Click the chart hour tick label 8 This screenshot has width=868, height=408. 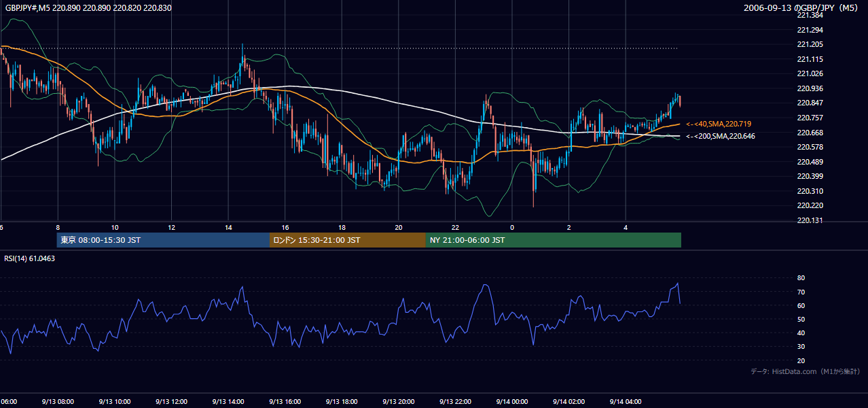coord(58,228)
